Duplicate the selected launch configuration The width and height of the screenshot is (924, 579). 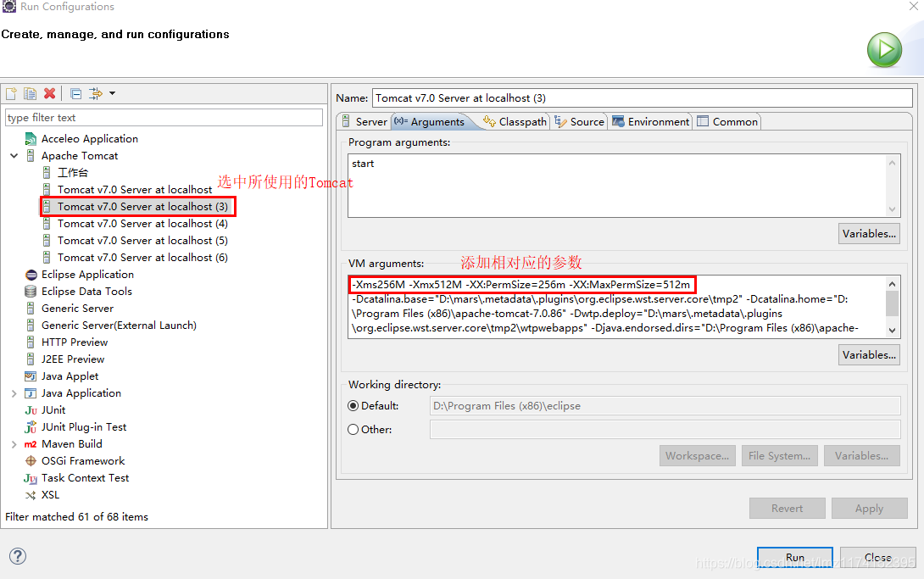point(30,93)
